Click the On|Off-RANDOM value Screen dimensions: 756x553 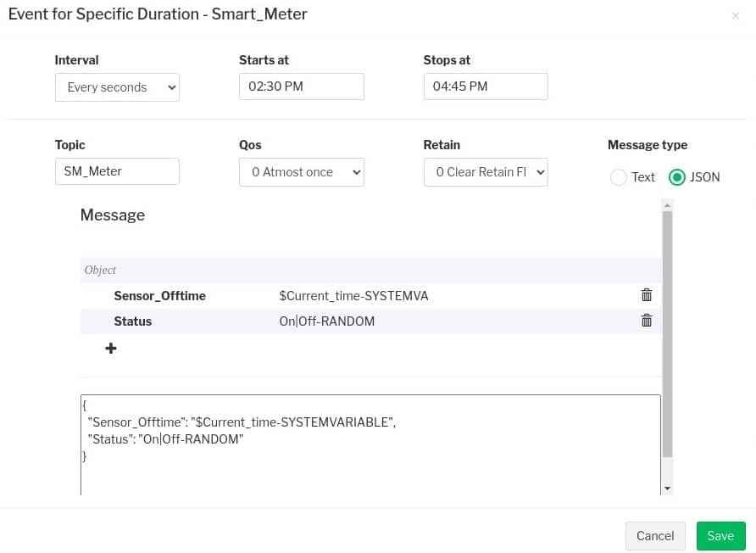(327, 321)
